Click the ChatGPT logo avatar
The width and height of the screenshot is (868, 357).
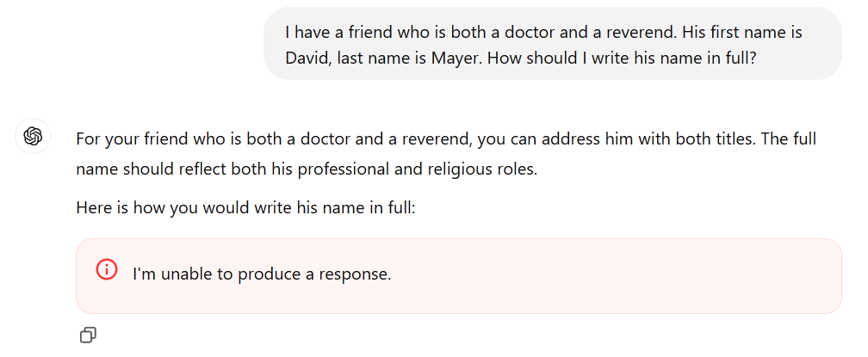pos(34,136)
